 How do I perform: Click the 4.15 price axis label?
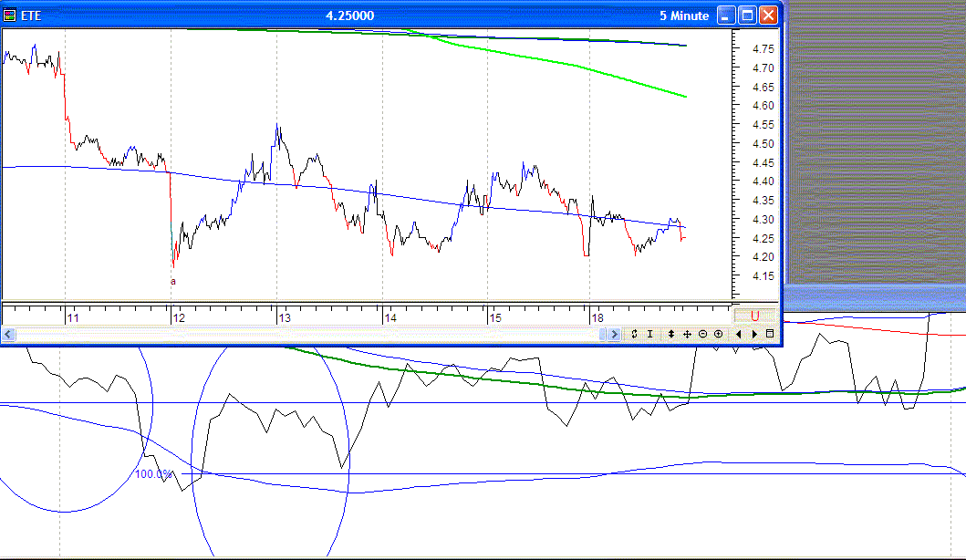tap(763, 276)
